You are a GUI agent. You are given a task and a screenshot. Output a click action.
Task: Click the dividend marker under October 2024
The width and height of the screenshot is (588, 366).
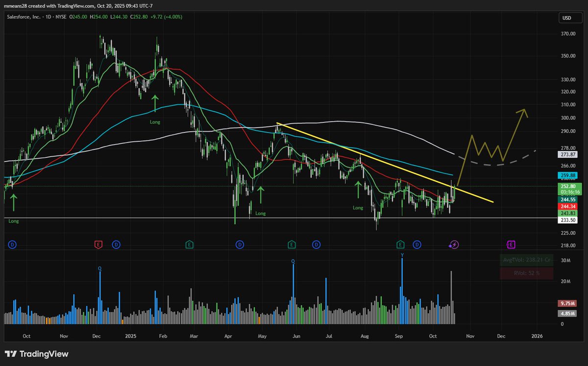click(12, 244)
